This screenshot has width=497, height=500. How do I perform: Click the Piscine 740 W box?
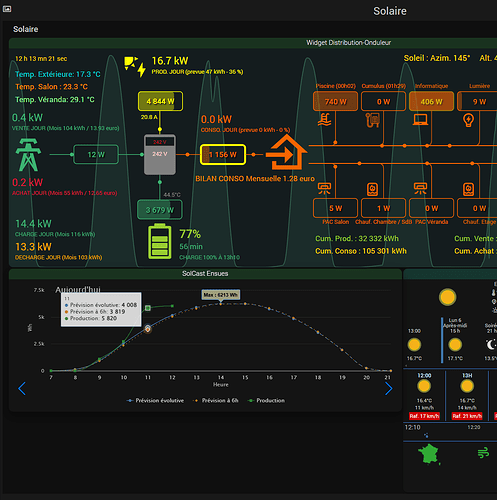point(335,101)
